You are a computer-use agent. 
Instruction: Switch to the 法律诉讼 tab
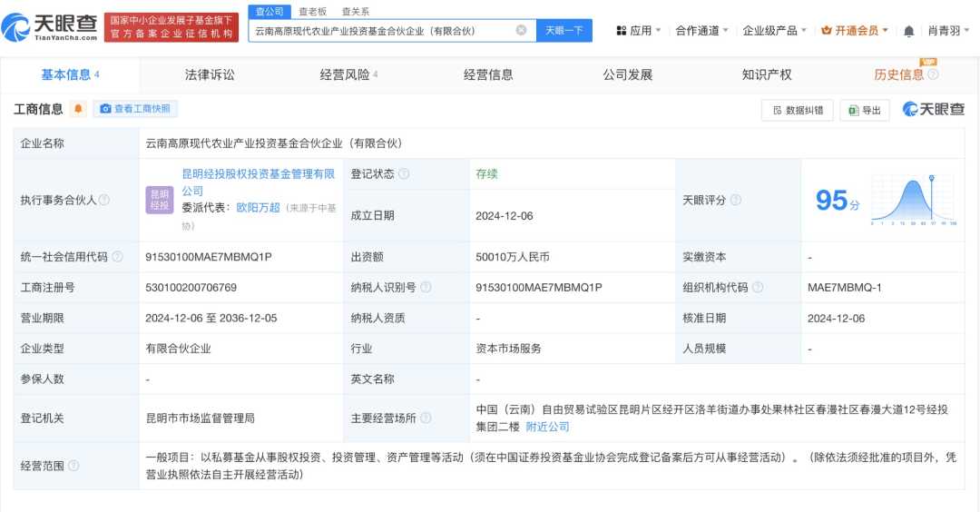click(210, 74)
